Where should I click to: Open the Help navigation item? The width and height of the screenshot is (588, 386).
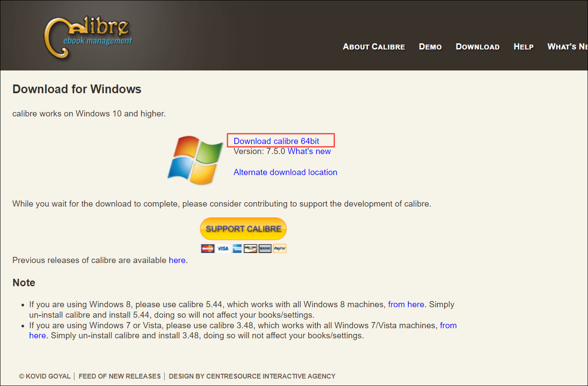524,46
